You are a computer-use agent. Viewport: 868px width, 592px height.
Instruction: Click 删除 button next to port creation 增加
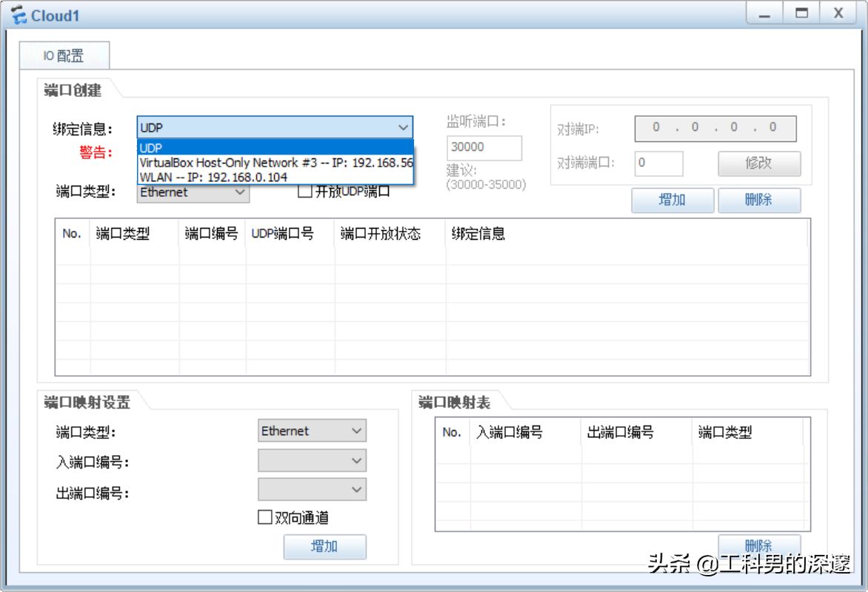[x=759, y=200]
